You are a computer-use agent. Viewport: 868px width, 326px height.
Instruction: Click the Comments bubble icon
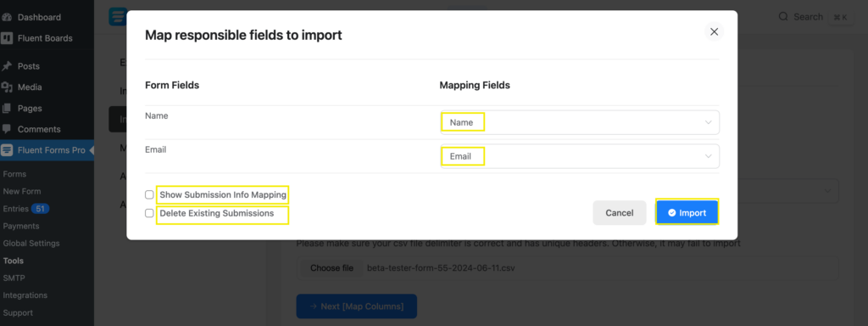[7, 129]
